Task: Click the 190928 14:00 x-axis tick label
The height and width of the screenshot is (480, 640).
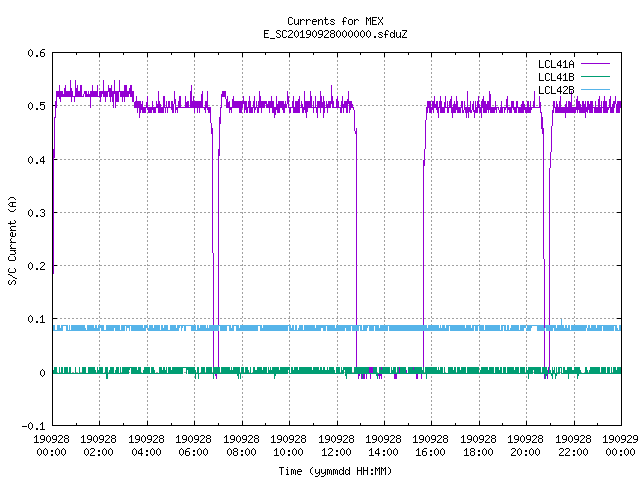Action: pyautogui.click(x=383, y=446)
